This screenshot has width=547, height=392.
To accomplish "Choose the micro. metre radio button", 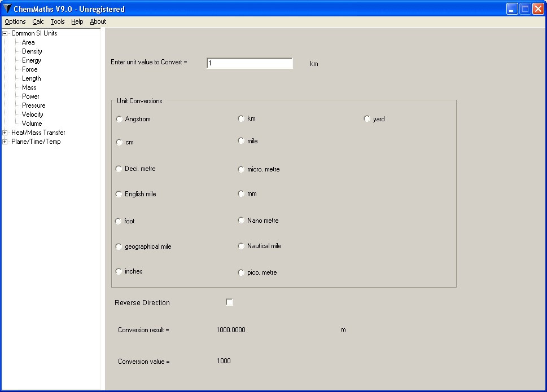I will click(x=241, y=169).
